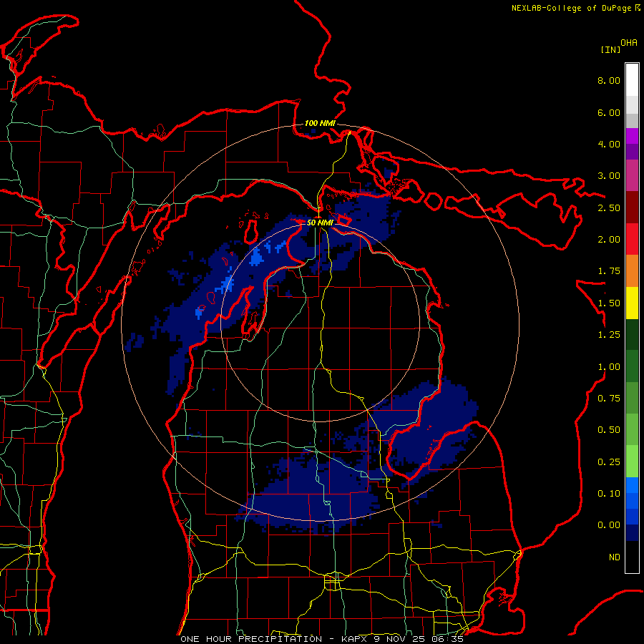
Task: Click the 1.25 legend value
Action: click(x=609, y=335)
